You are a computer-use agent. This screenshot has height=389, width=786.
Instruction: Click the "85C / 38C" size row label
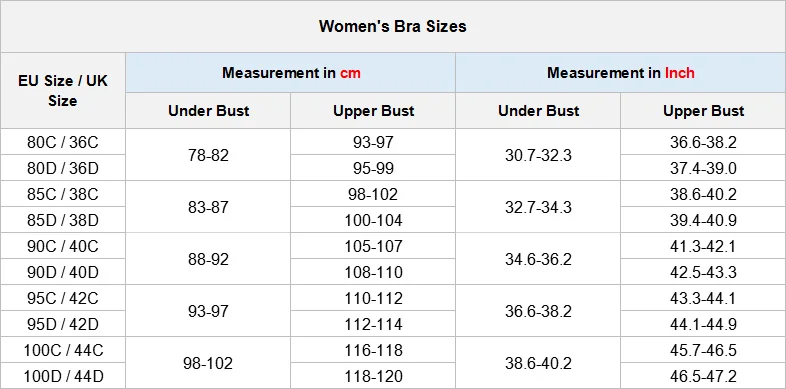click(x=63, y=194)
